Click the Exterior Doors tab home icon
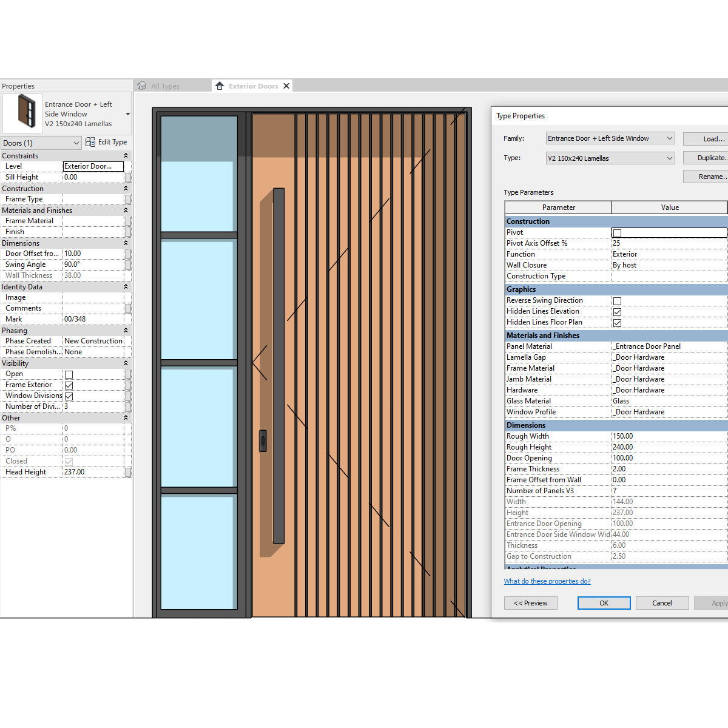Screen dimensions: 728x728 (x=220, y=86)
